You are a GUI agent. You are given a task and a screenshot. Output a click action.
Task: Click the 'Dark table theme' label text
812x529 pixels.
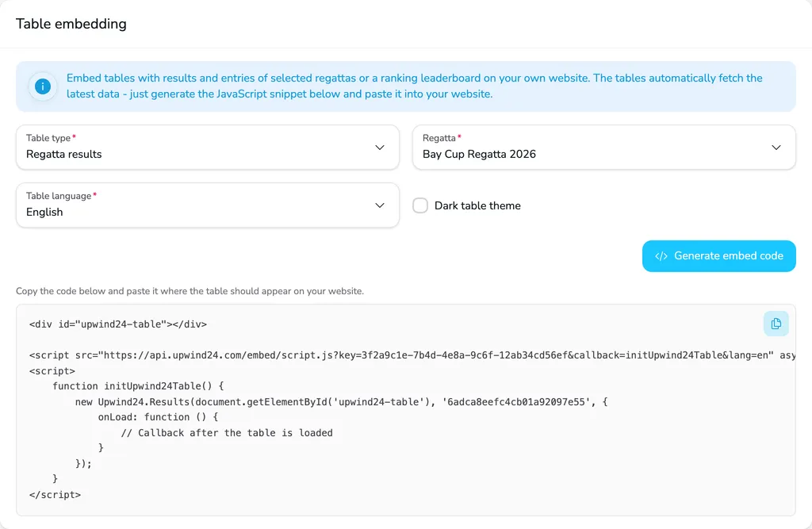click(477, 205)
